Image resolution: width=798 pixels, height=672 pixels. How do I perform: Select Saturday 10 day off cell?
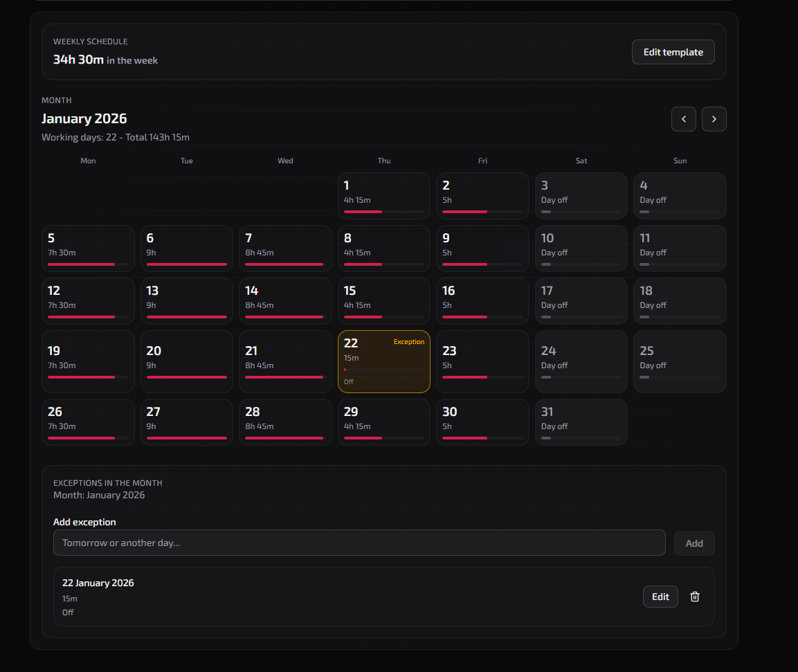coord(581,248)
